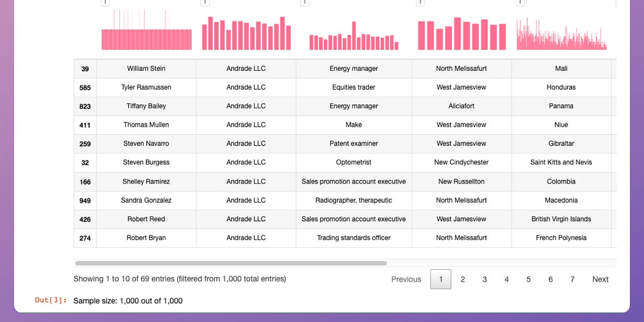This screenshot has width=644, height=322.
Task: Click the active page 1 button
Action: point(441,279)
